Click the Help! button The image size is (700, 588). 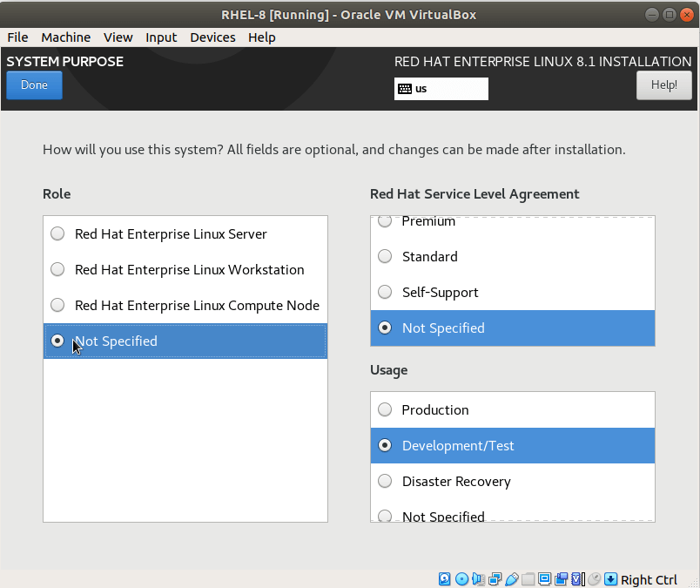click(x=663, y=85)
